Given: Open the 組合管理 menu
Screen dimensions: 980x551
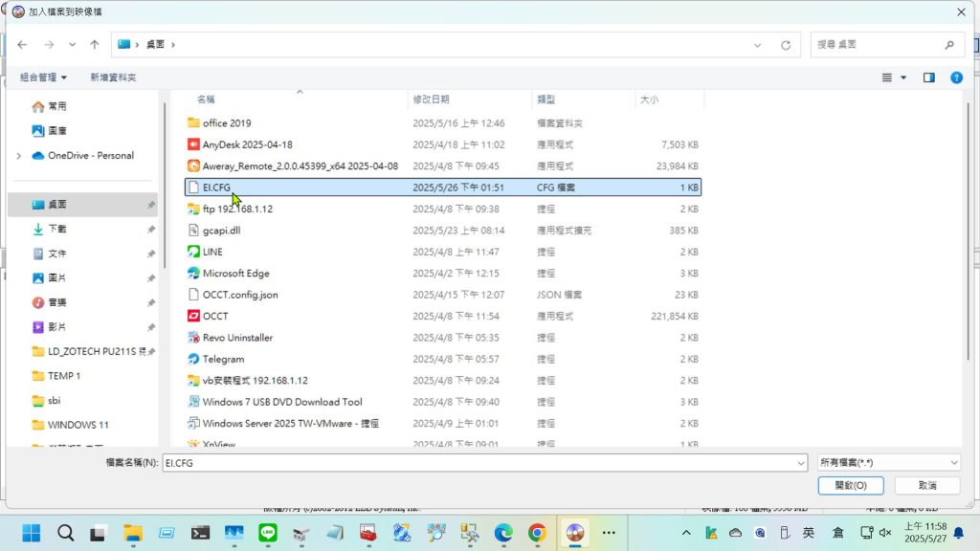Looking at the screenshot, I should pos(43,77).
